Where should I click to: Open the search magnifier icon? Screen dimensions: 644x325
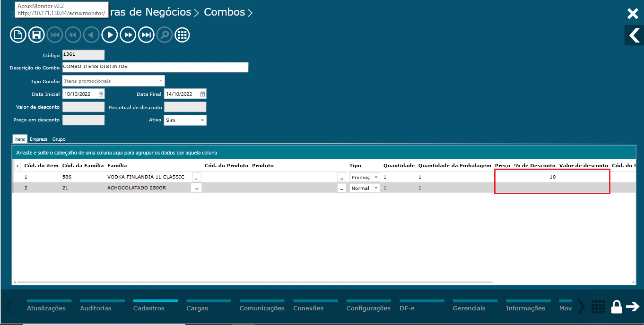coord(165,34)
